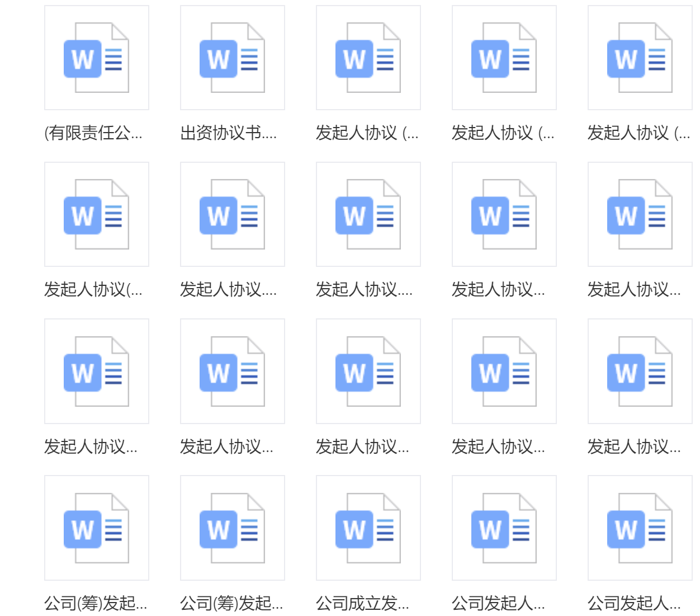Select the Word icon above 公司成立发... label
The width and height of the screenshot is (700, 616).
click(368, 528)
